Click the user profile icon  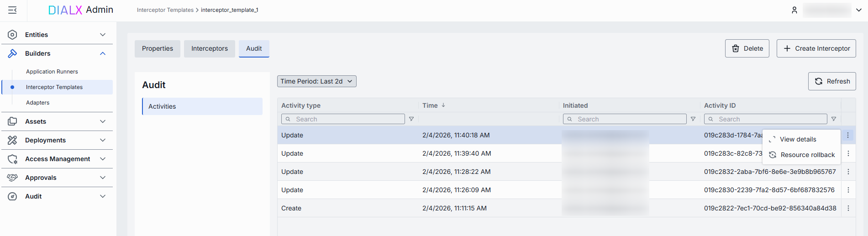(x=794, y=10)
